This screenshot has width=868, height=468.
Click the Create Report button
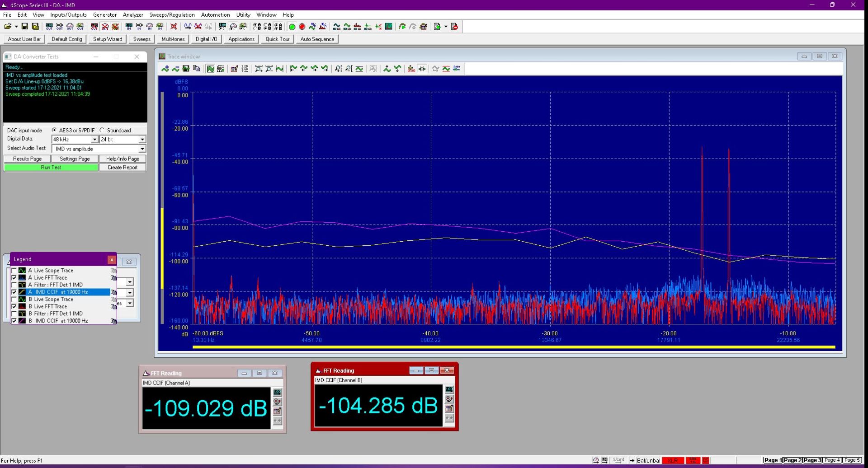[123, 168]
